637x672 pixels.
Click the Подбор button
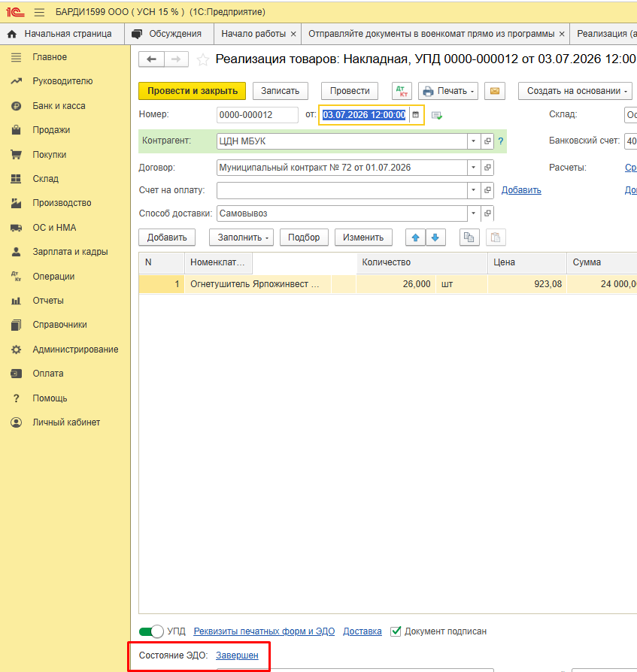tap(304, 238)
